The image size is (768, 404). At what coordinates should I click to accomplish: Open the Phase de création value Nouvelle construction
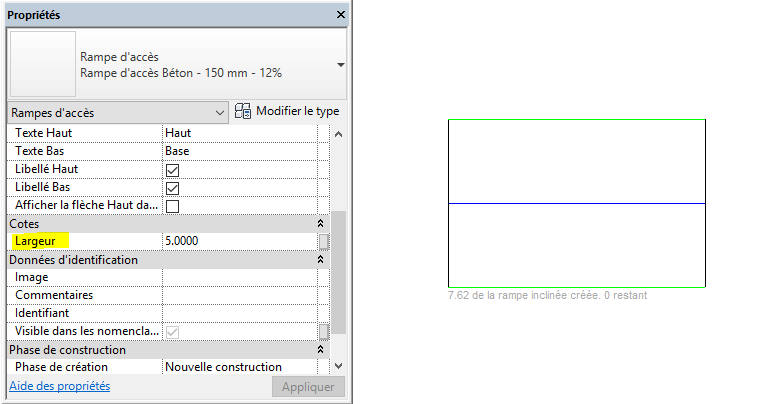(240, 367)
